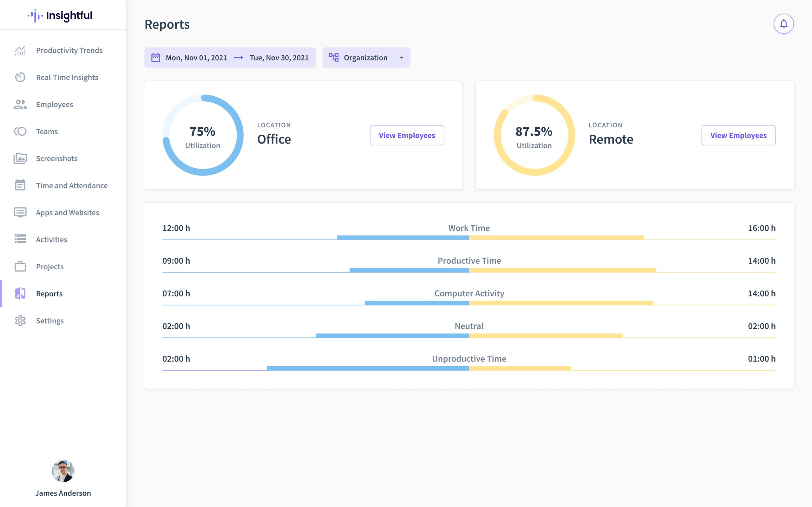Select the Employees people icon

click(x=20, y=104)
